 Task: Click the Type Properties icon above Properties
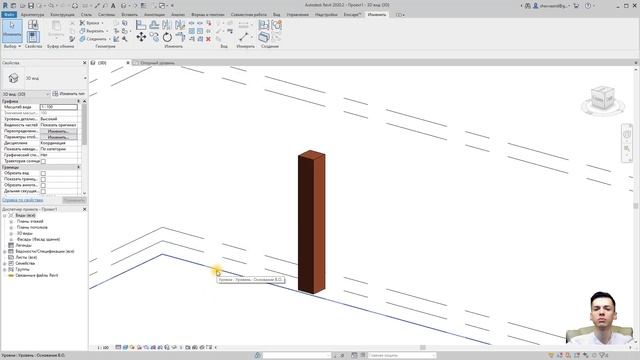33,24
